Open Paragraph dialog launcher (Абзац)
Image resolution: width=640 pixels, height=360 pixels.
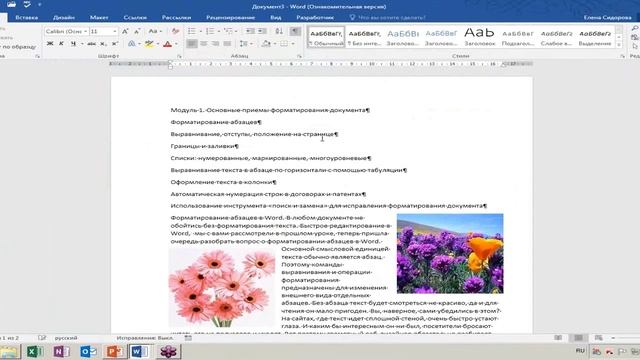pyautogui.click(x=299, y=56)
